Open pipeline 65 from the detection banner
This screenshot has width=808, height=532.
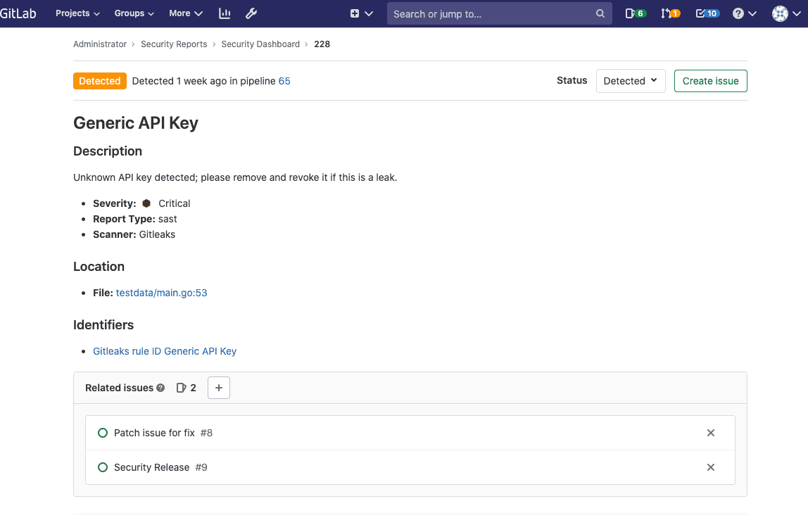[x=284, y=81]
